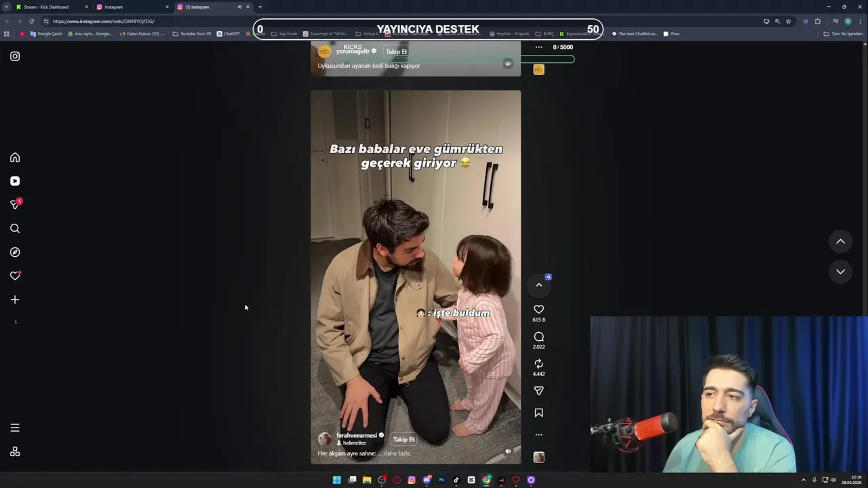
Task: Open the Instagram logo home link
Action: pos(15,56)
